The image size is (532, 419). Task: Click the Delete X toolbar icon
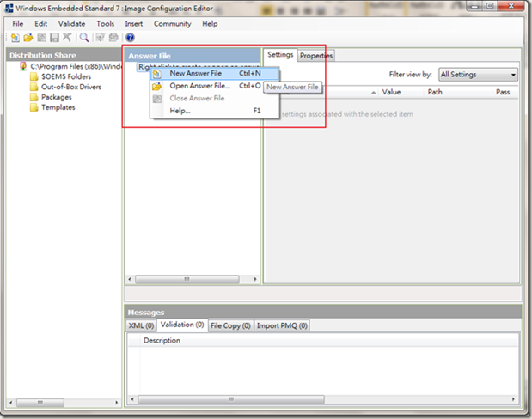(67, 38)
